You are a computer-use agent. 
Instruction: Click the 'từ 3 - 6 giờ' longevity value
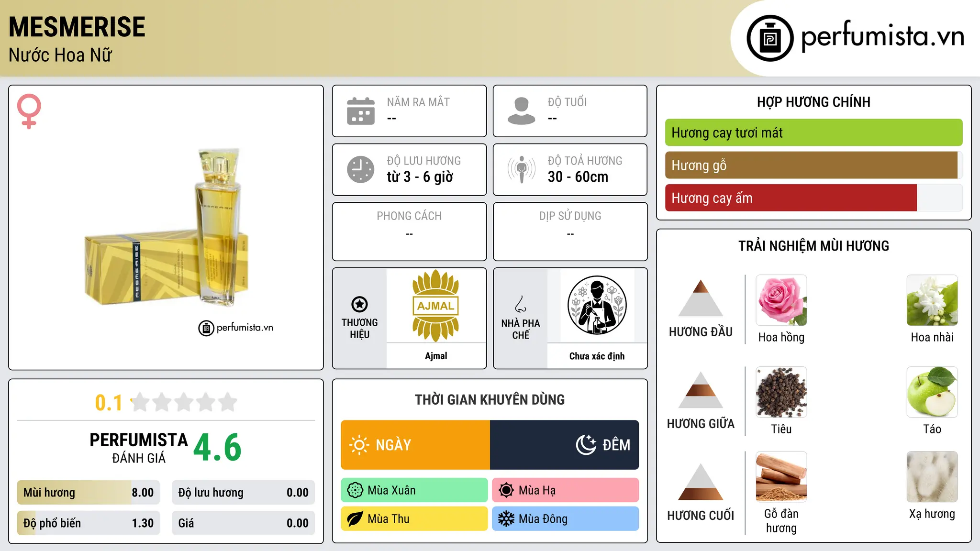420,177
